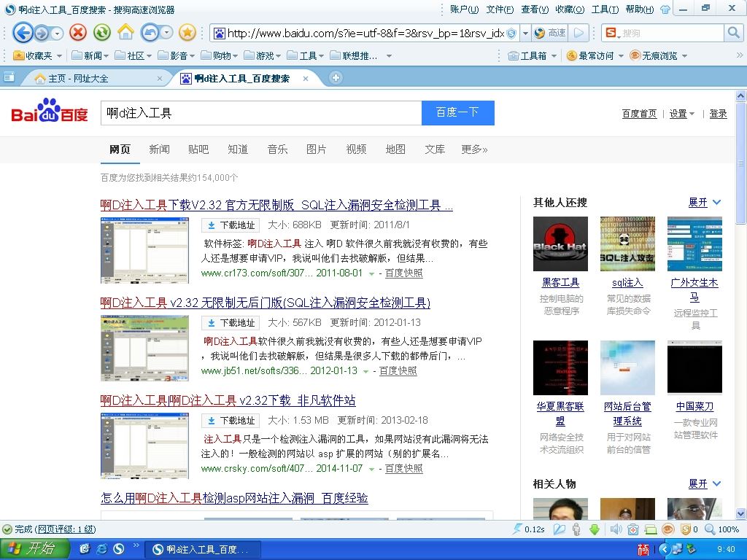This screenshot has width=747, height=560.
Task: Expand the 最常访问 dropdown
Action: tap(621, 56)
